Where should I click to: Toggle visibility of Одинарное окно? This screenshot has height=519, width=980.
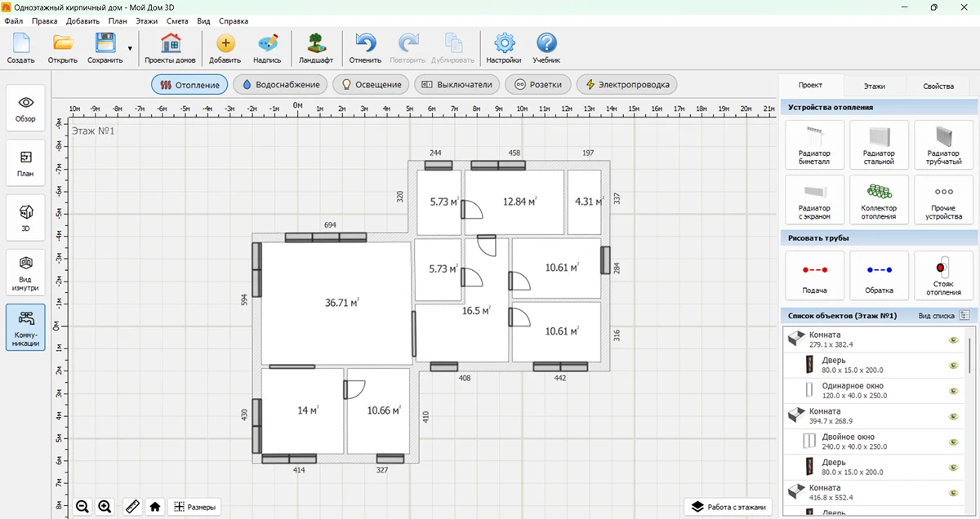953,391
